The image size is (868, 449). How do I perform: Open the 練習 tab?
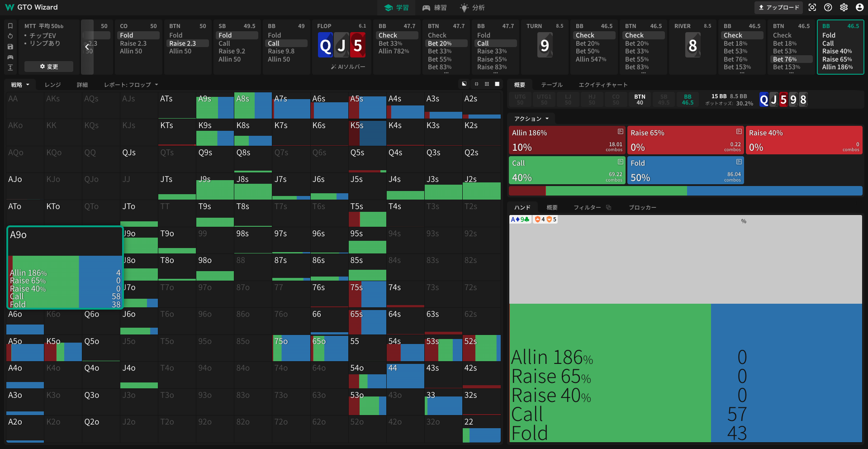click(x=434, y=8)
